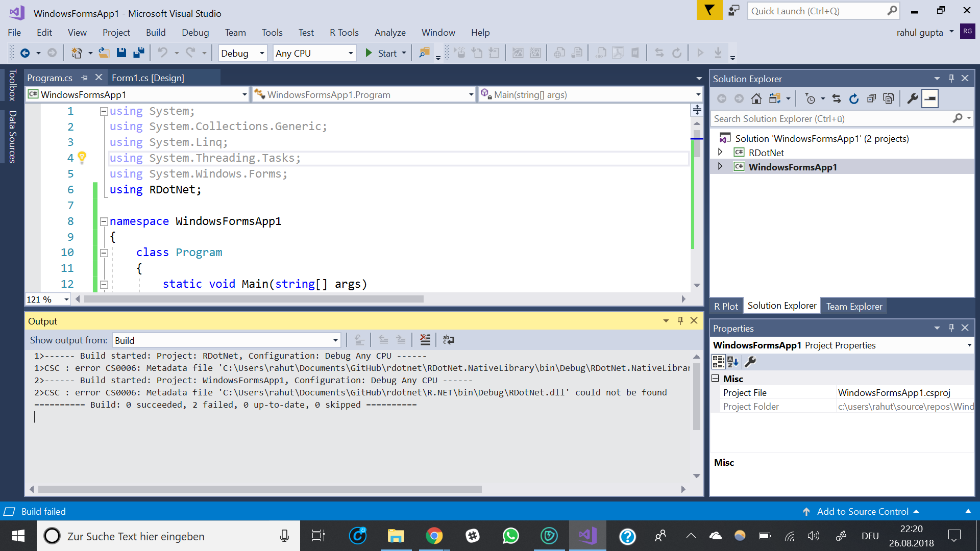Open the editor zoom level selector at 121%
980x551 pixels.
point(47,299)
